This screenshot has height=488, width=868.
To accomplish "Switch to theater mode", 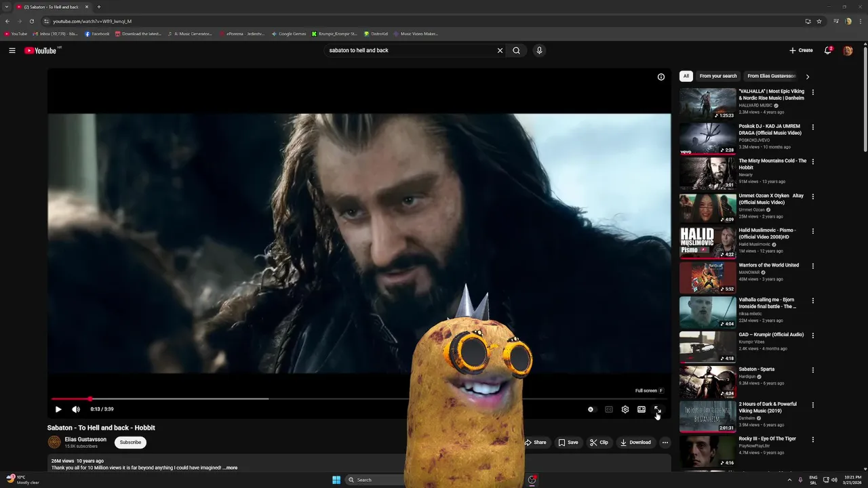I will [x=642, y=409].
